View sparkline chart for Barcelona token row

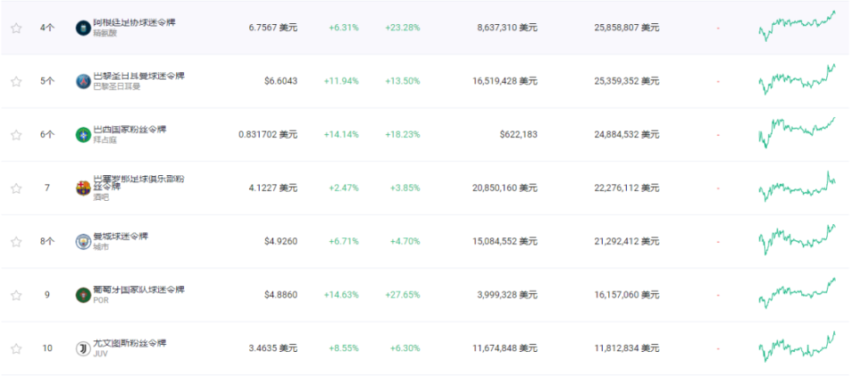[797, 188]
